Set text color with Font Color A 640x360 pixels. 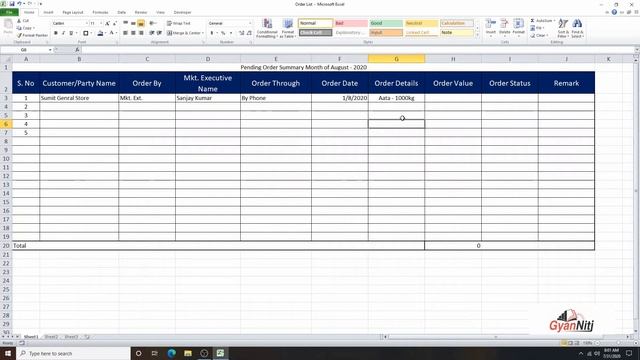pyautogui.click(x=111, y=33)
